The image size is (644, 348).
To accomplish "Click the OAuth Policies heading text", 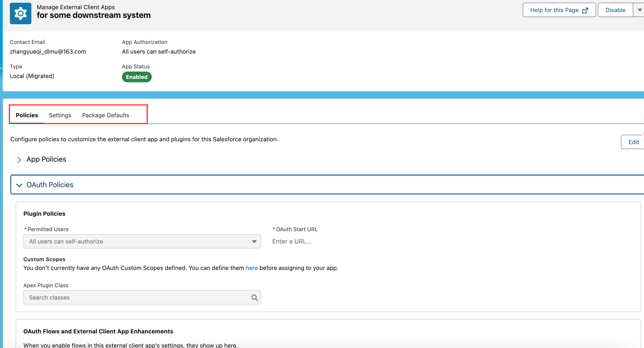I will coord(50,185).
